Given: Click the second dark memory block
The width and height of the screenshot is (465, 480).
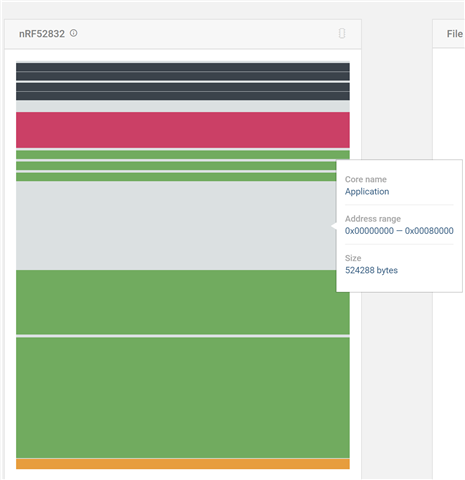Looking at the screenshot, I should (x=183, y=92).
